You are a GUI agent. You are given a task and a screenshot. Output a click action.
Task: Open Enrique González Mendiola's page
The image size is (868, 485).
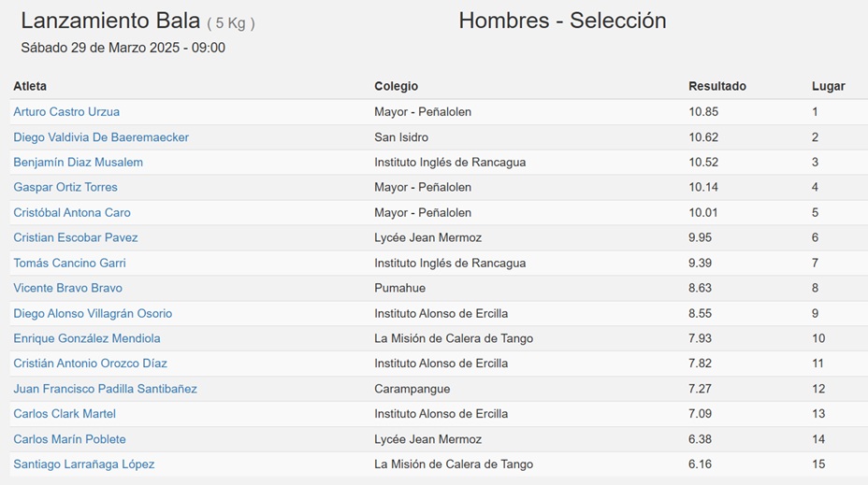tap(87, 338)
